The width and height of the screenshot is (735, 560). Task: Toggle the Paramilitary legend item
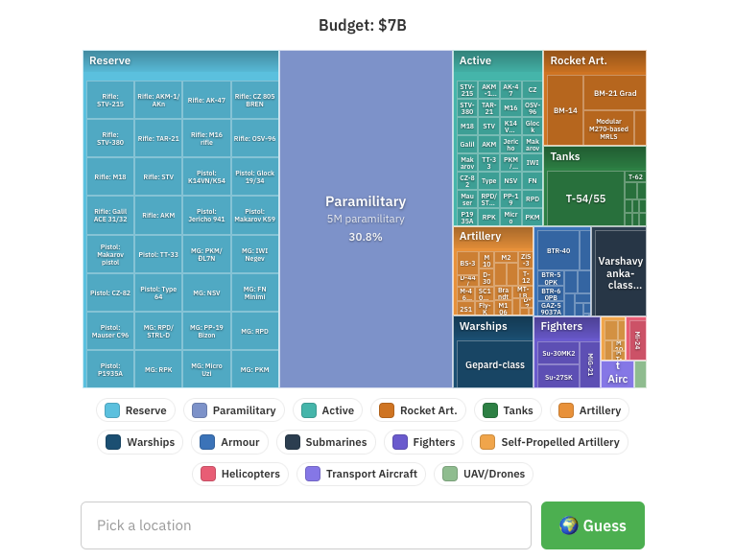pos(233,410)
